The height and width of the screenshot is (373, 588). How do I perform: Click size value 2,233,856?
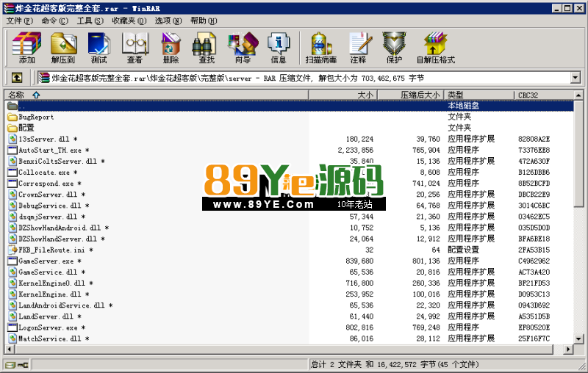click(x=356, y=151)
